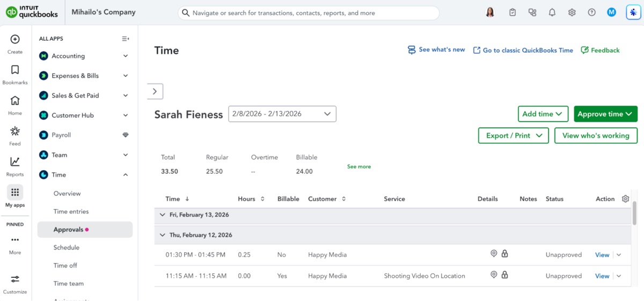View the 01:30 PM - 01:45 PM entry
The image size is (644, 301).
coord(602,255)
